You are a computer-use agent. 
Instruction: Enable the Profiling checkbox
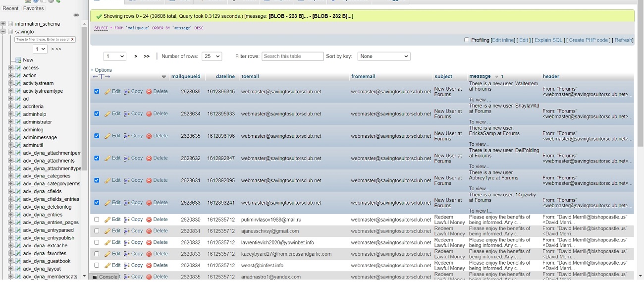(x=467, y=40)
